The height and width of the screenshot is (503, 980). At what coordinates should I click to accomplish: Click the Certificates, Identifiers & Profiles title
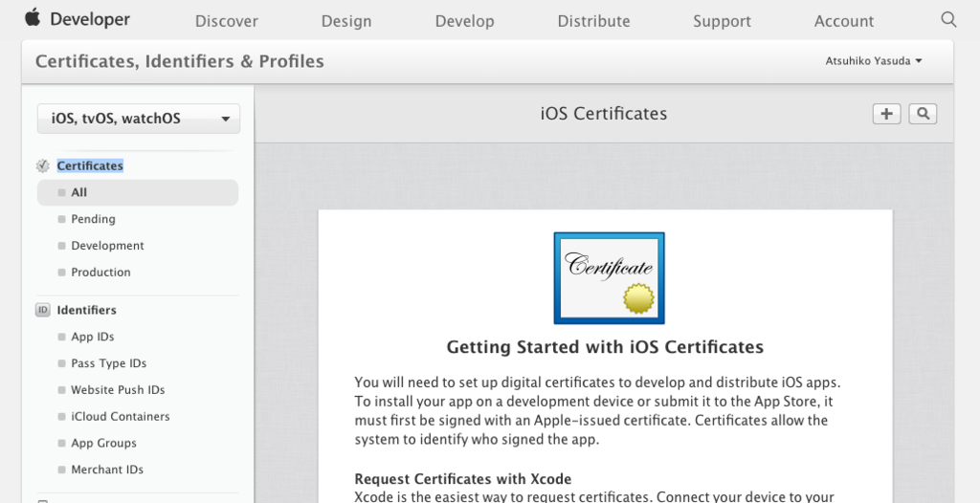point(179,61)
